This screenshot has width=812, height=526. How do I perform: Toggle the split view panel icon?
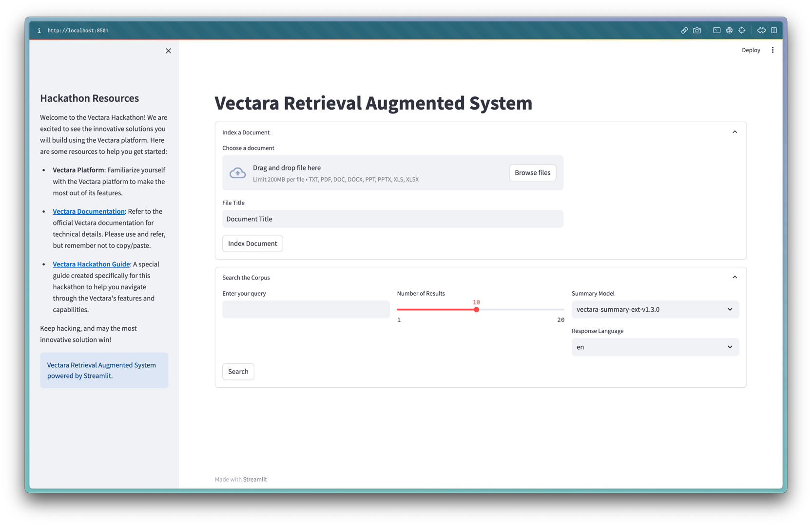[x=774, y=30]
